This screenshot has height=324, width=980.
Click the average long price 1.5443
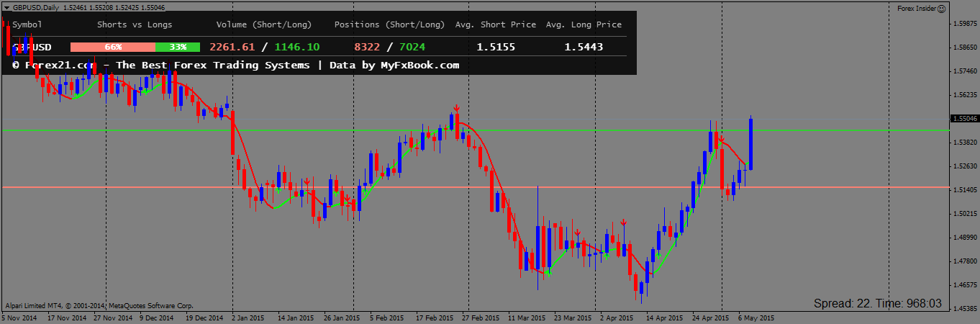pyautogui.click(x=584, y=47)
